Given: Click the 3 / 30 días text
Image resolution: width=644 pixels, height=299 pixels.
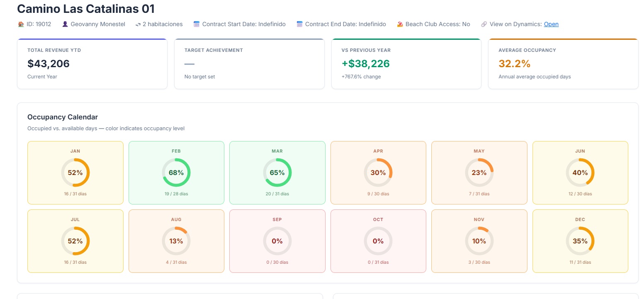Looking at the screenshot, I should 479,262.
